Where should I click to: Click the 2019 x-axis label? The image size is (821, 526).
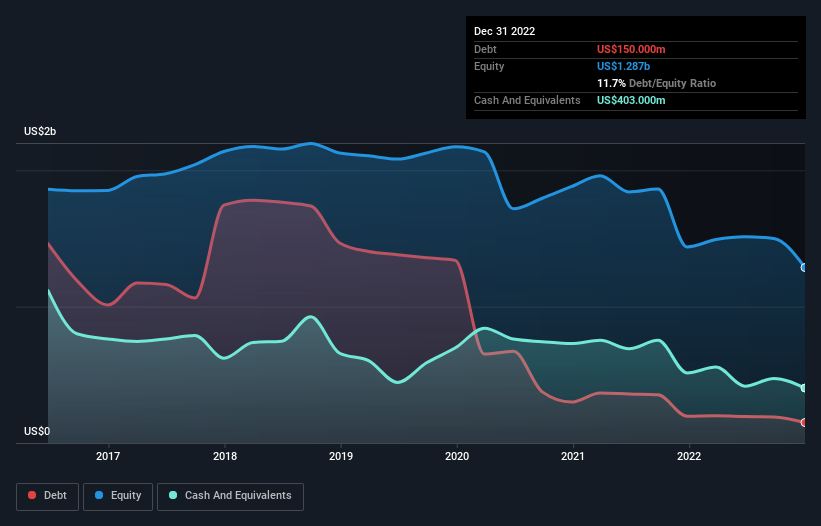[341, 456]
